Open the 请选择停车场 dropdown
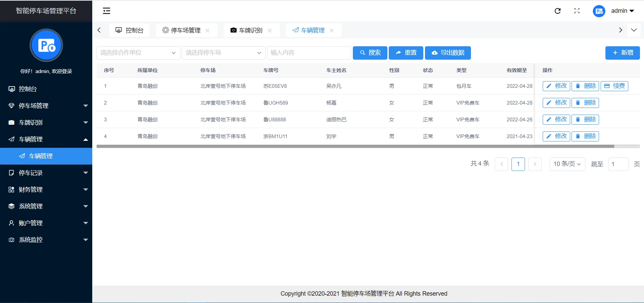 pyautogui.click(x=223, y=53)
